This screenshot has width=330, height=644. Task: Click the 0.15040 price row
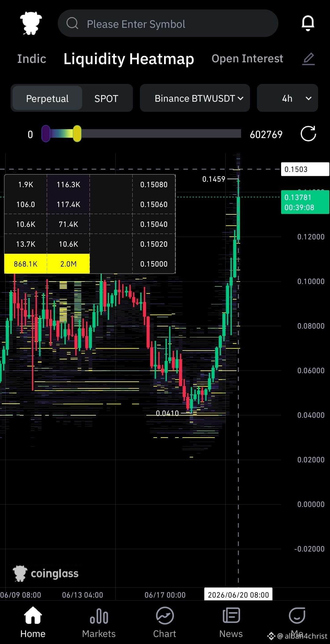(90, 224)
